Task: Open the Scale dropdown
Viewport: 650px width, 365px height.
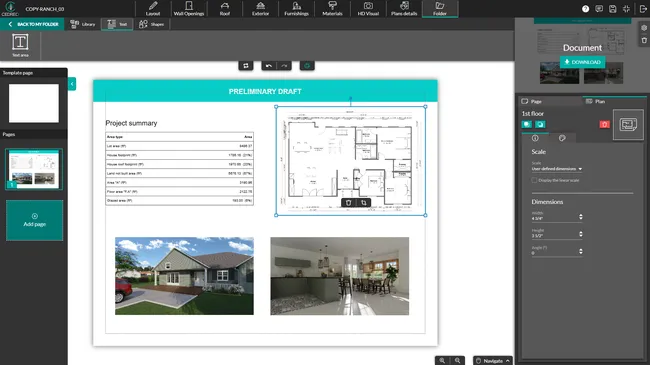Action: (x=557, y=169)
